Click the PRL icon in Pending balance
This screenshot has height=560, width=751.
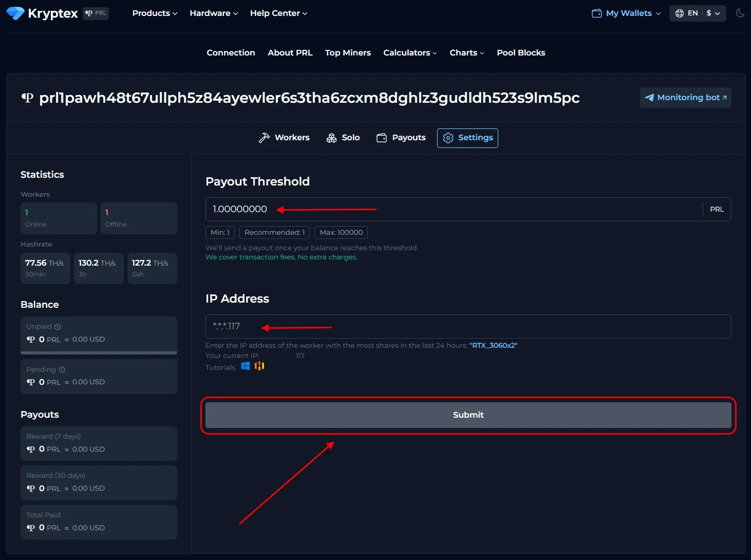(x=31, y=382)
